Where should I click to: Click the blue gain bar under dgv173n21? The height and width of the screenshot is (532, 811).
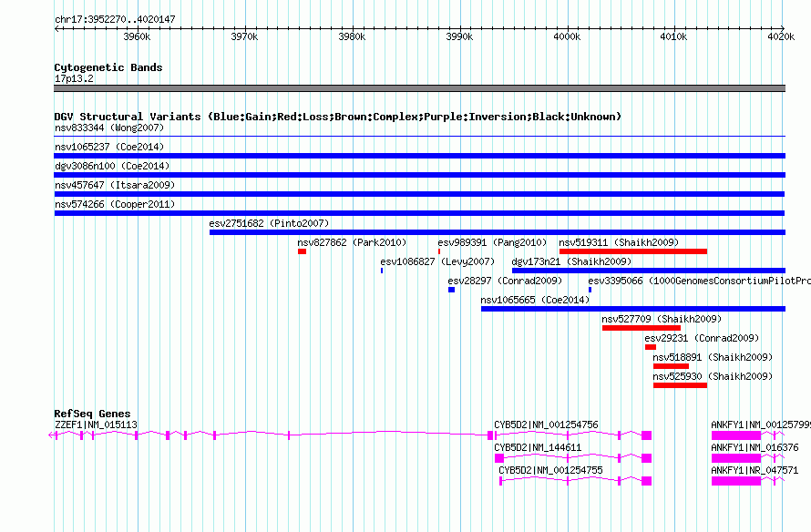tap(649, 271)
